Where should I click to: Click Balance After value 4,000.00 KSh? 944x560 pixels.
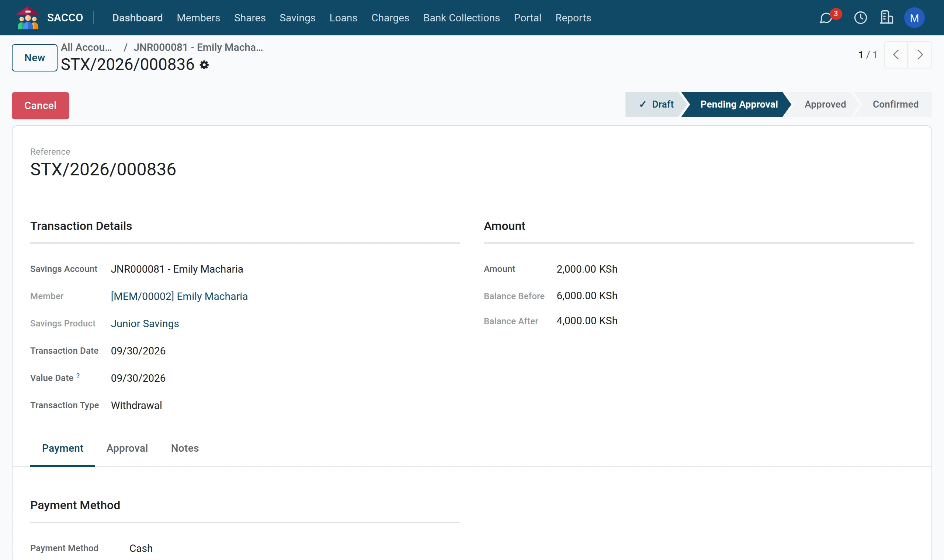tap(587, 321)
